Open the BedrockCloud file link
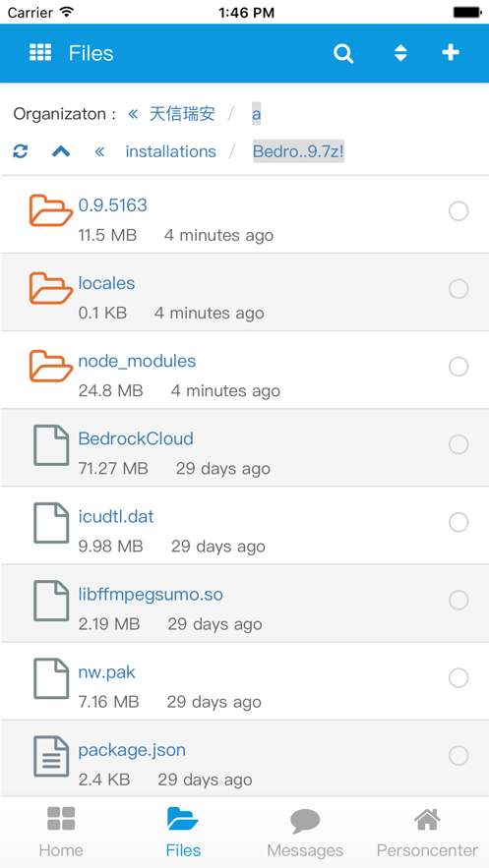This screenshot has width=489, height=868. (136, 438)
